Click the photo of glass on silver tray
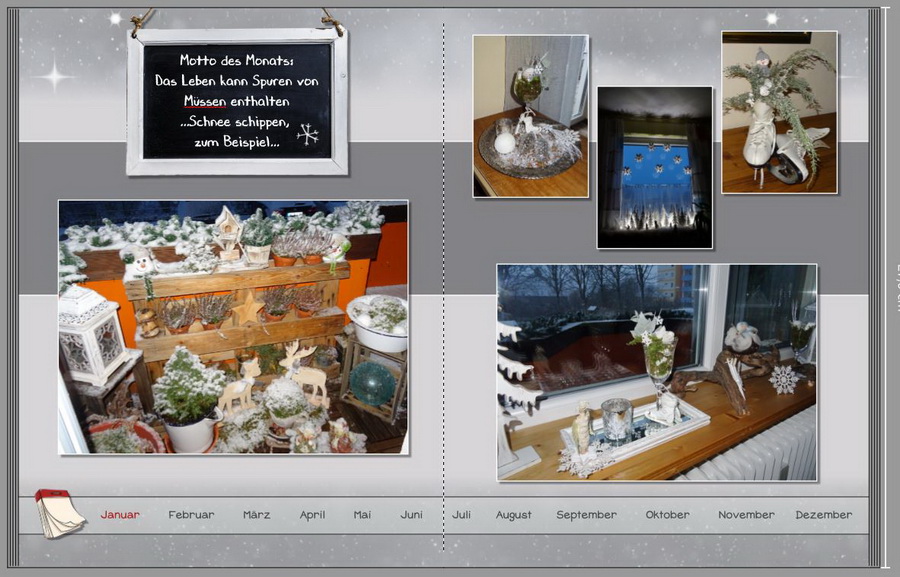This screenshot has height=577, width=900. [530, 116]
